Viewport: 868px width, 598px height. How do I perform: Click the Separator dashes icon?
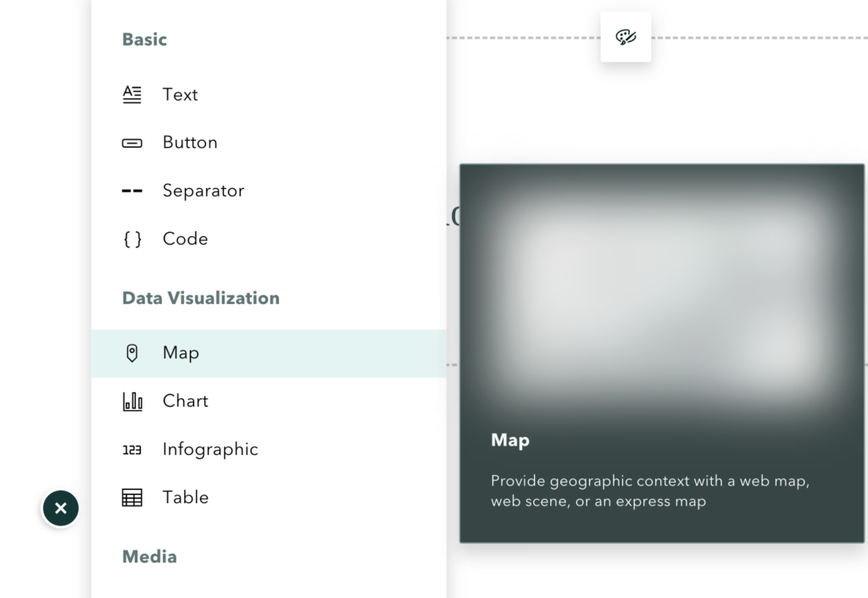[x=131, y=191]
